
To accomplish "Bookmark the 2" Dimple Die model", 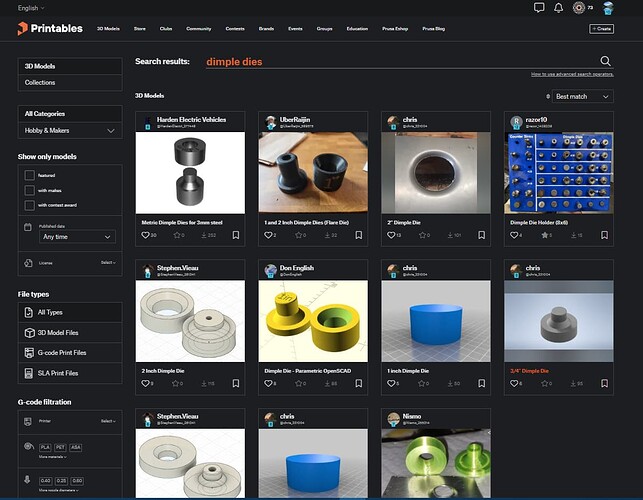I will (481, 235).
